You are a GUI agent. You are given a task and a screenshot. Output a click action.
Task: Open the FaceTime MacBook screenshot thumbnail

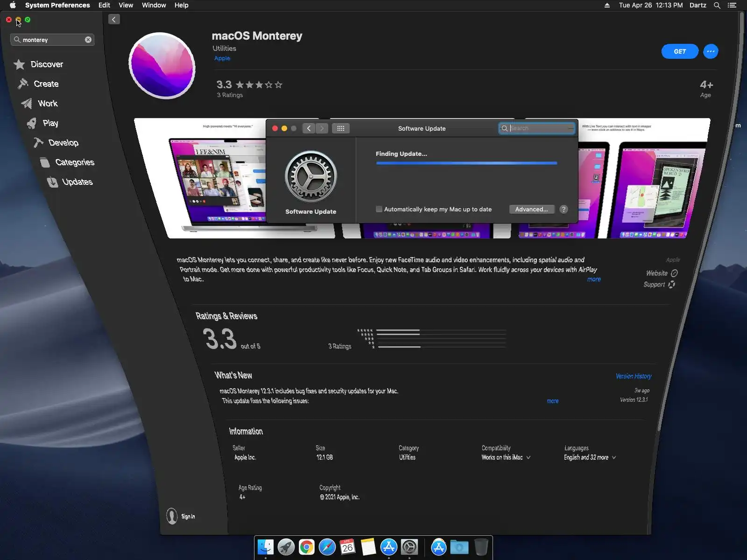pyautogui.click(x=234, y=178)
